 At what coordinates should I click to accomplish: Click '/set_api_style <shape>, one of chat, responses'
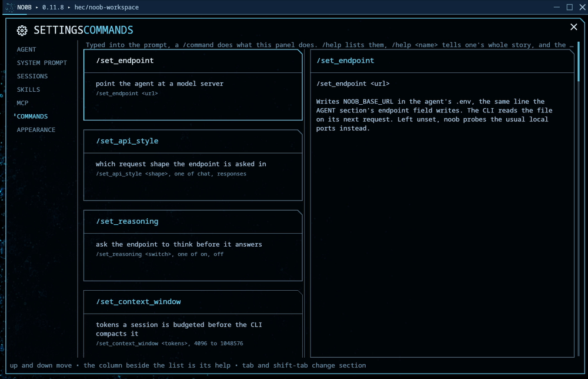(x=171, y=174)
